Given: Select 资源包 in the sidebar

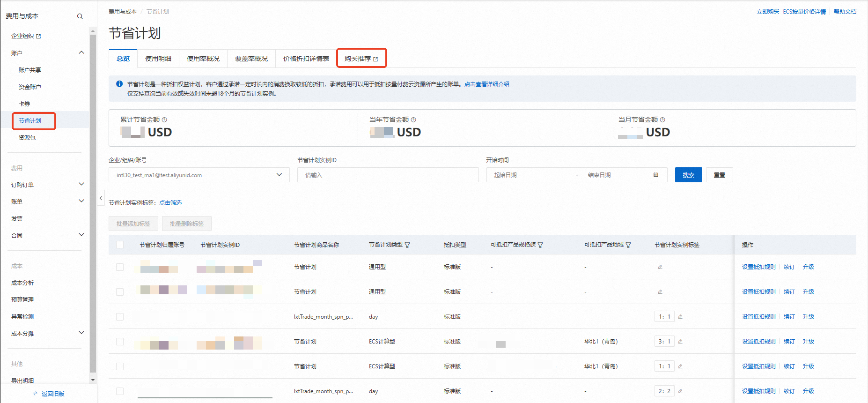Looking at the screenshot, I should pos(27,138).
